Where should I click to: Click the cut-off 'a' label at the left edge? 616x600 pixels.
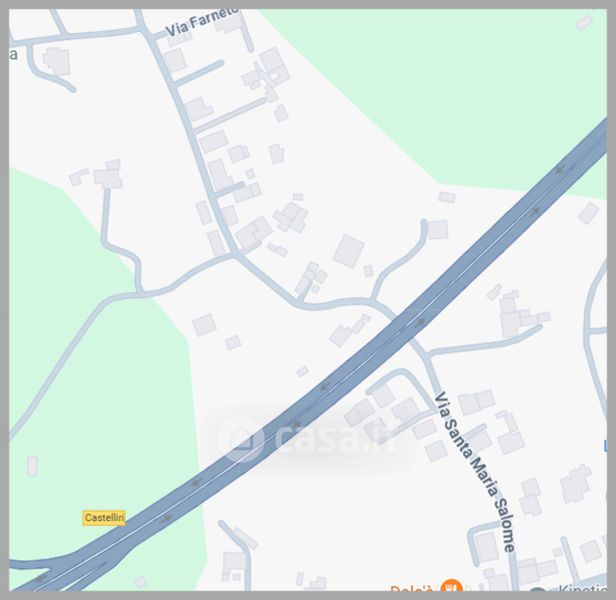click(13, 54)
